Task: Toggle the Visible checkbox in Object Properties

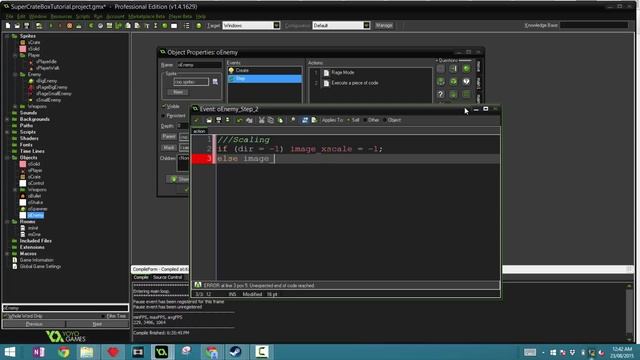Action: click(x=164, y=106)
